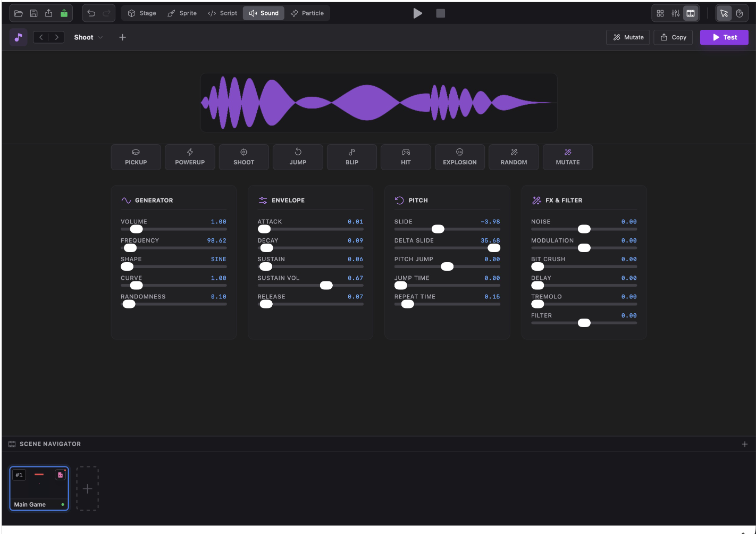Click the sound waveform preview

(x=379, y=103)
